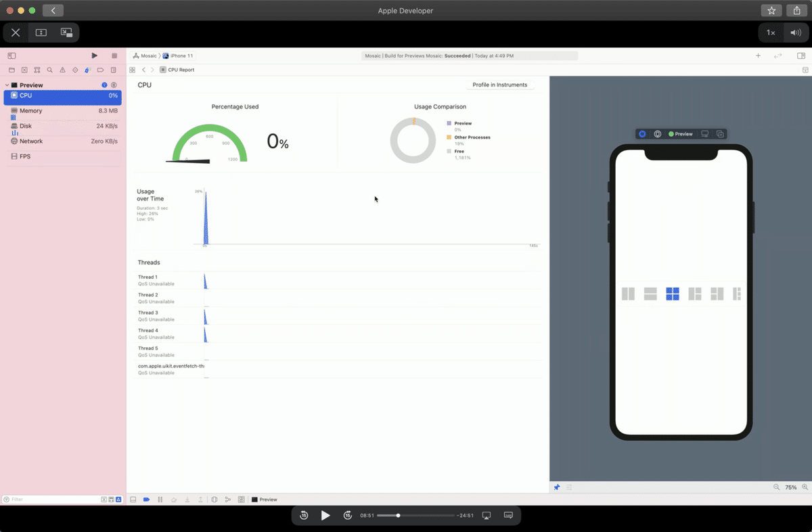Collapse the Preview process disclosure triangle
Screen dimensions: 812x532
pos(7,85)
